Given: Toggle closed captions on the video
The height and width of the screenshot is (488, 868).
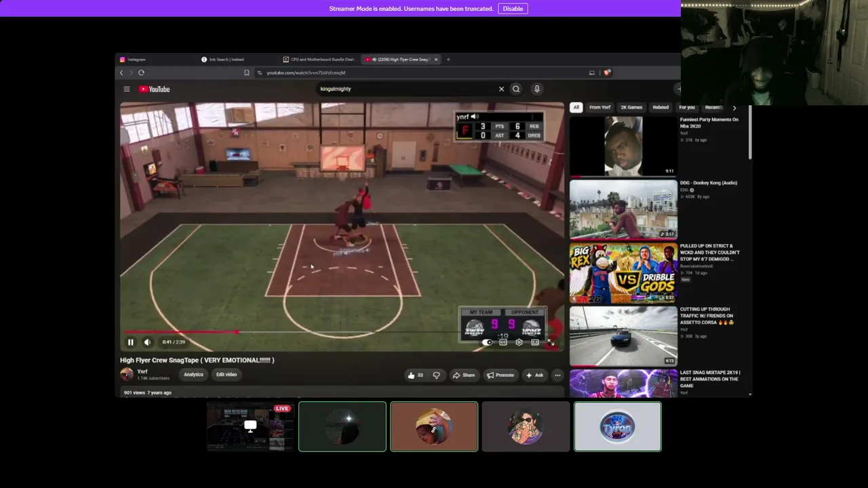Looking at the screenshot, I should coord(503,342).
